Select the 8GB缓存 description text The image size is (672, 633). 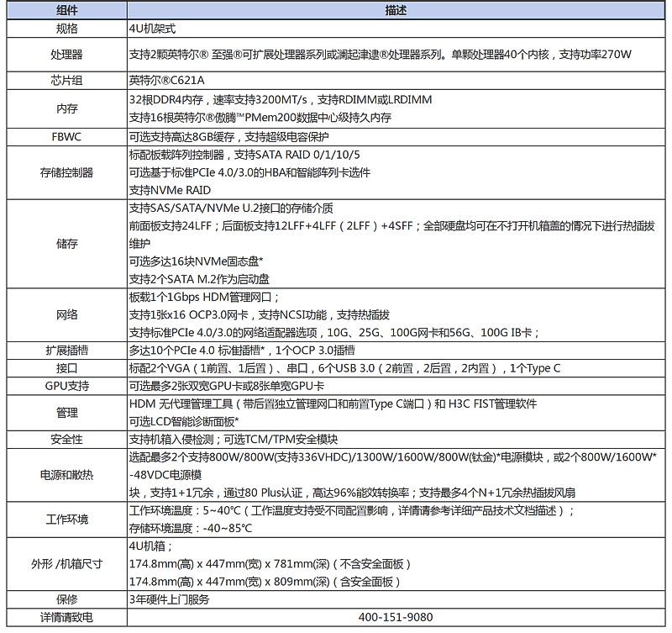[228, 137]
